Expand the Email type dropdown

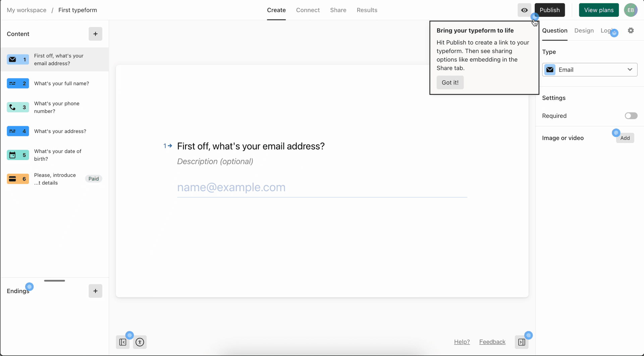point(590,70)
